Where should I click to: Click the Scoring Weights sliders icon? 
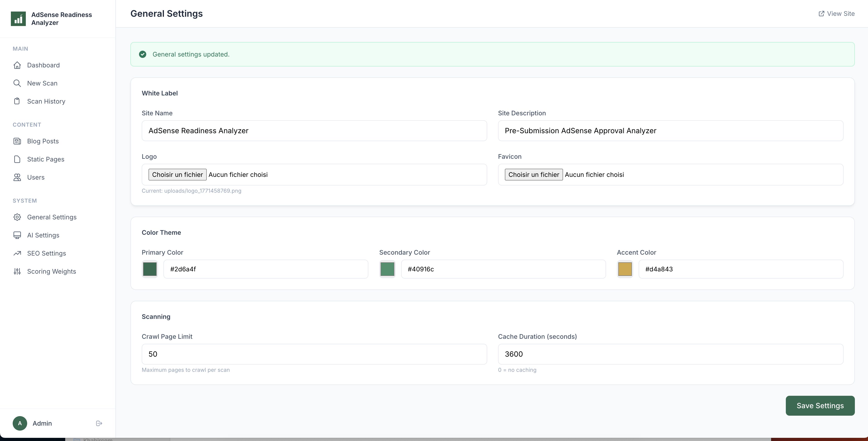point(17,271)
